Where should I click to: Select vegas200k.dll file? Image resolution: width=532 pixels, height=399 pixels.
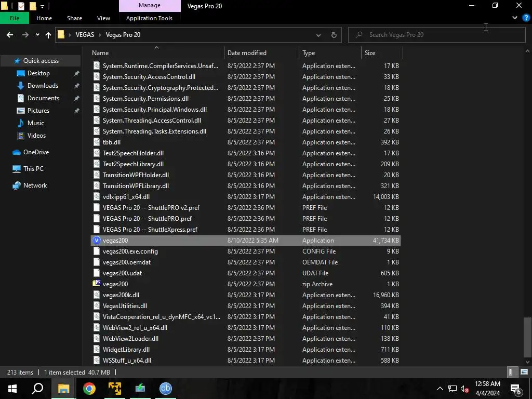click(x=246, y=295)
